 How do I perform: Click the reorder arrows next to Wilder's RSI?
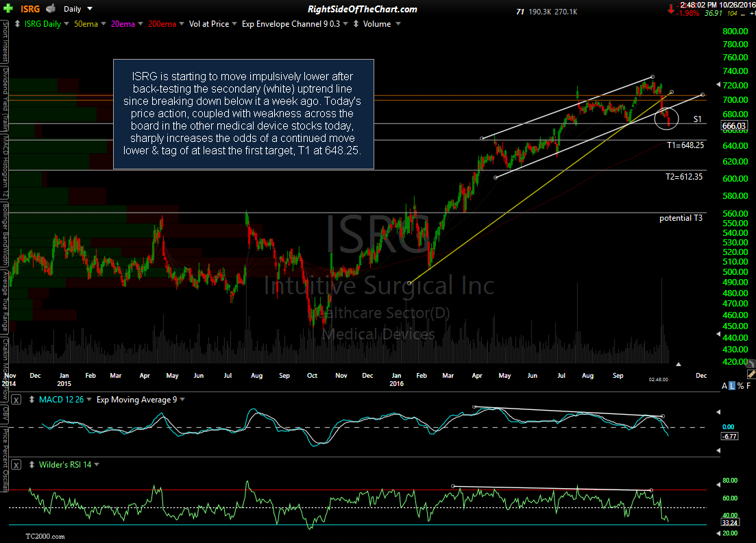coord(32,465)
